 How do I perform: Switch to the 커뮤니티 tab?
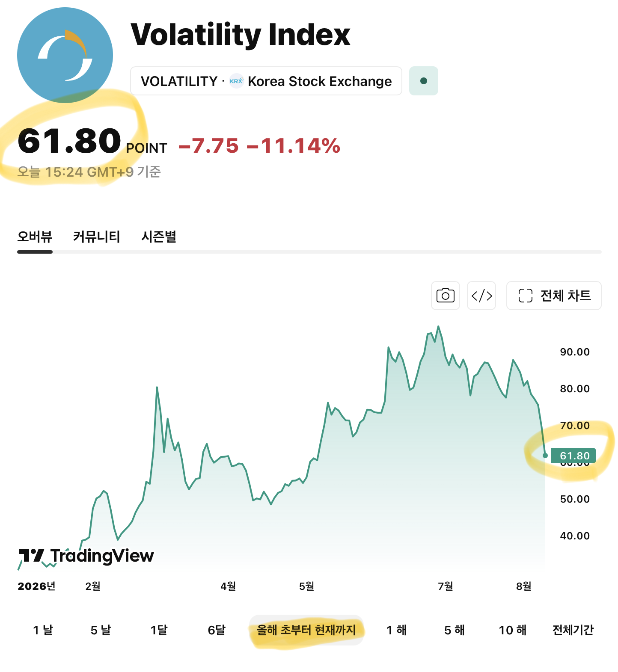tap(96, 237)
